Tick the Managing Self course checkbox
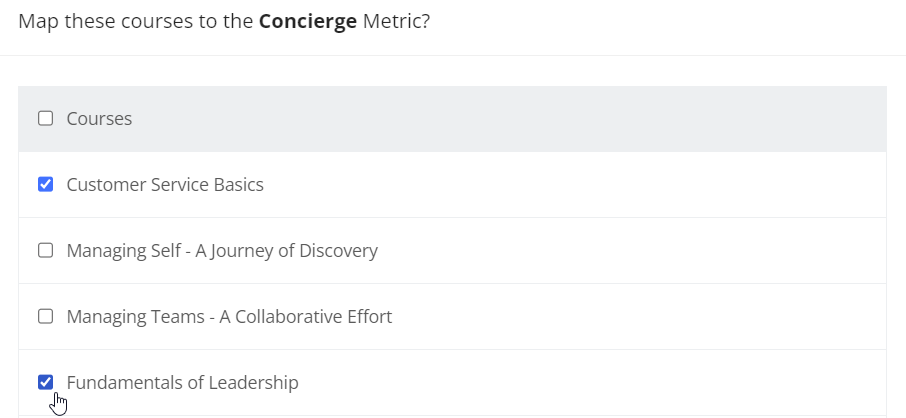Screen dimensions: 906x418 point(45,250)
